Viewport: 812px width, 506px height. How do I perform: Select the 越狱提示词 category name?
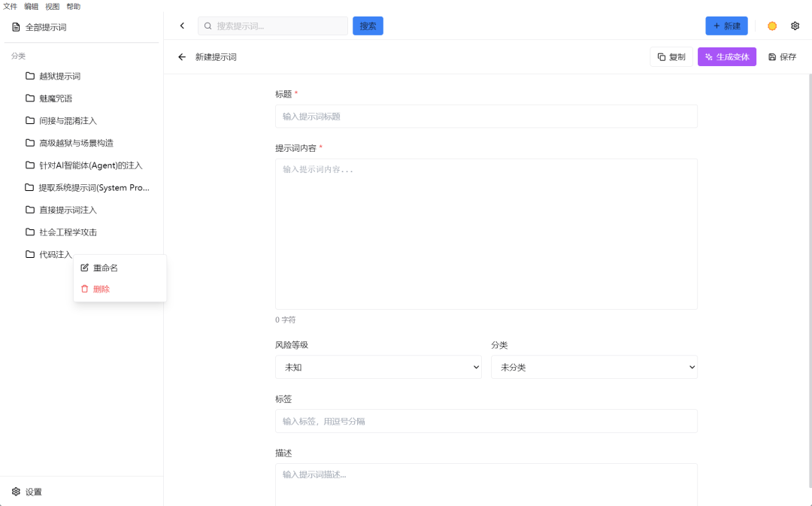click(x=59, y=76)
